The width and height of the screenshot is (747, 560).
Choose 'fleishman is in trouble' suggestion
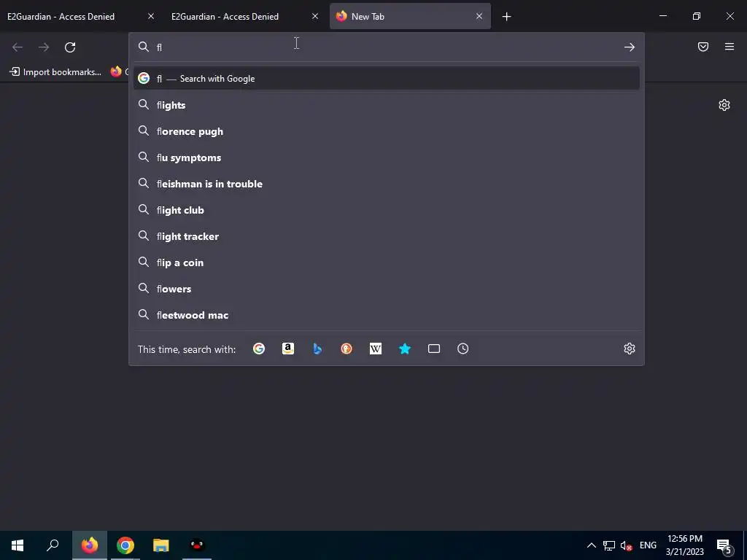click(x=387, y=184)
